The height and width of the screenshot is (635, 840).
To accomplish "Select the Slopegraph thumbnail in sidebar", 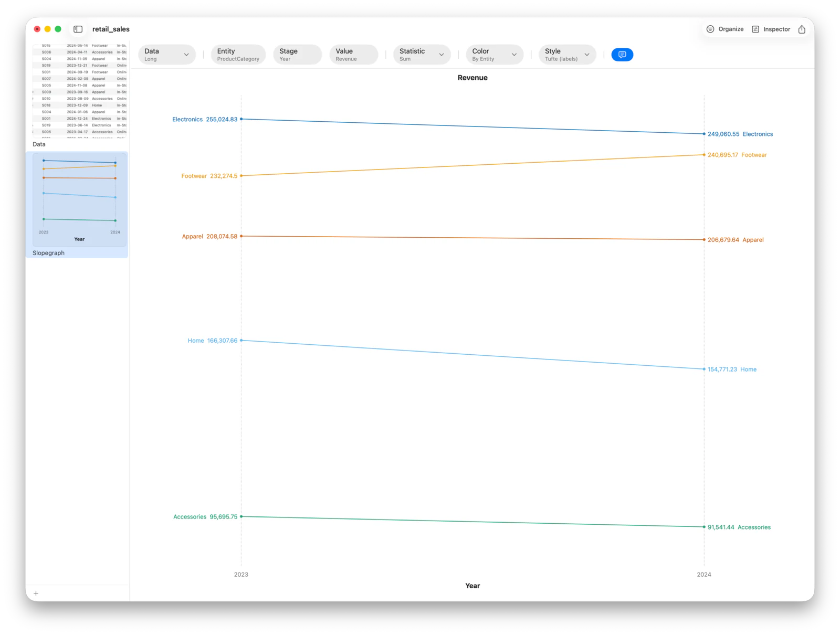I will (79, 199).
